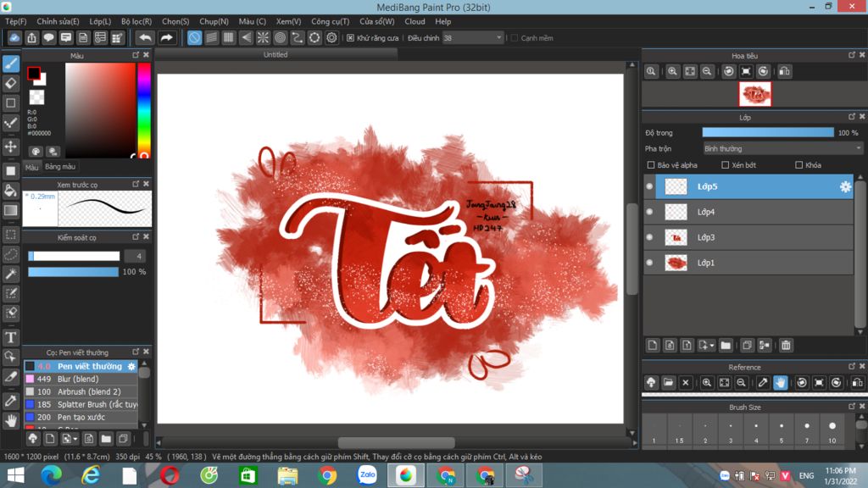Enable the radial snap guide
The height and width of the screenshot is (488, 868).
pos(263,37)
